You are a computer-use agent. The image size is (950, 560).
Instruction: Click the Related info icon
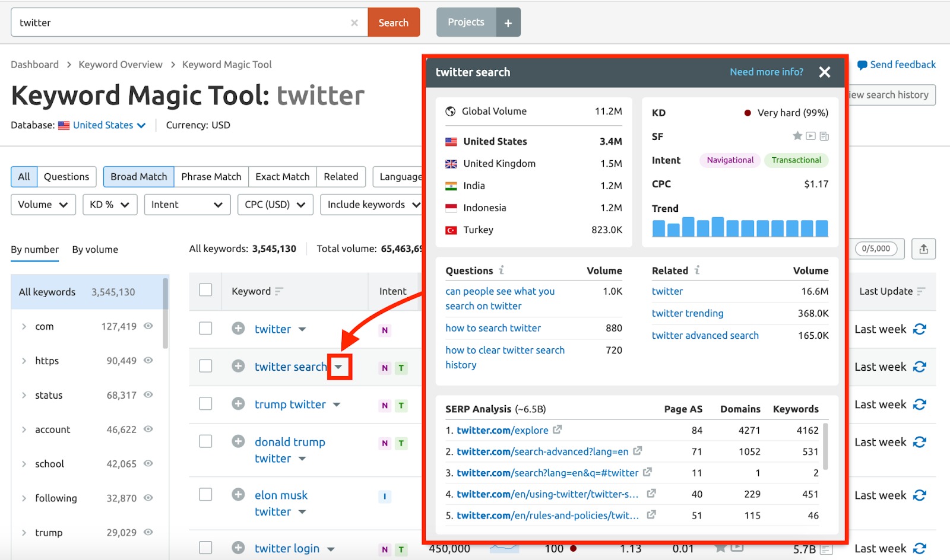point(697,270)
